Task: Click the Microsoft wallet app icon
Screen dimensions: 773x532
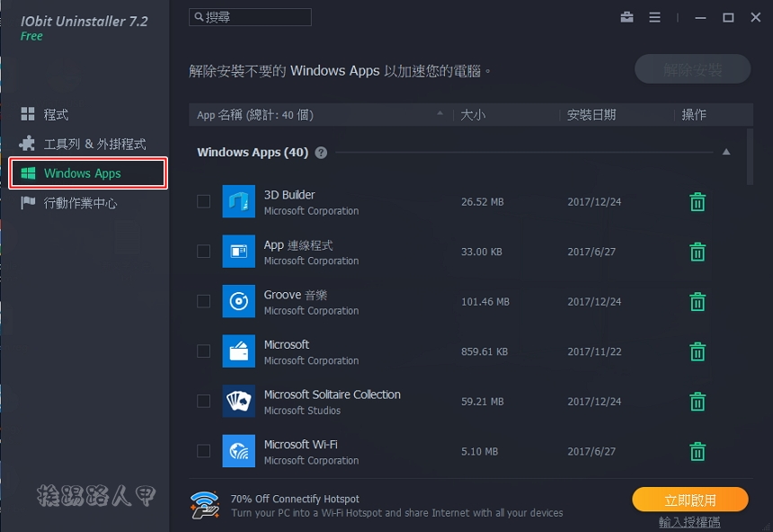Action: (x=238, y=351)
